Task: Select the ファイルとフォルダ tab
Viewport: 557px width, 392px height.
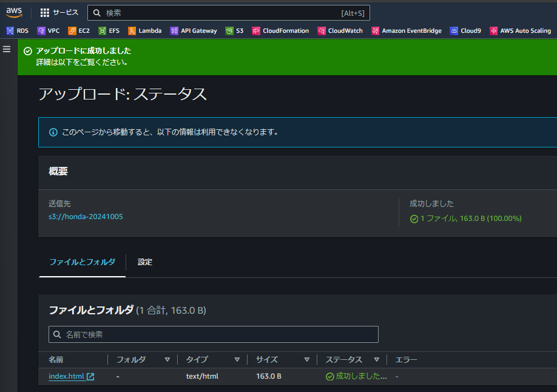Action: [82, 262]
